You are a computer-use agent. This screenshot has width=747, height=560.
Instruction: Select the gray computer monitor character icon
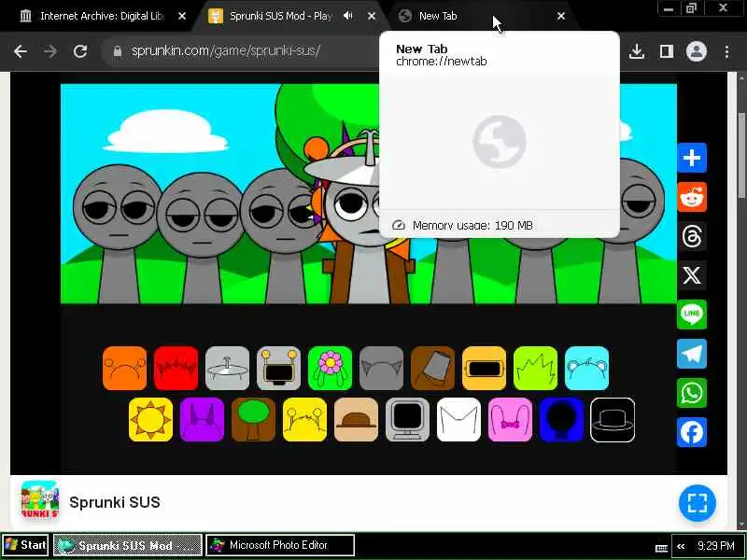[x=407, y=419]
